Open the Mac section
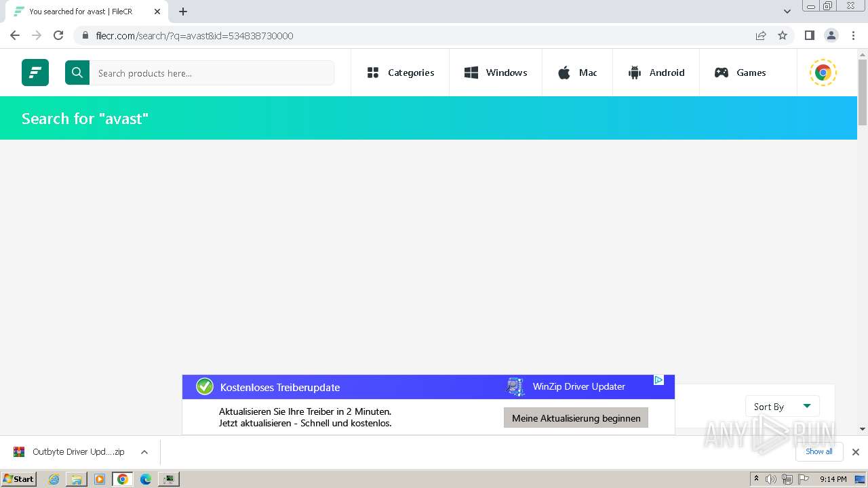Image resolution: width=868 pixels, height=488 pixels. [x=577, y=73]
